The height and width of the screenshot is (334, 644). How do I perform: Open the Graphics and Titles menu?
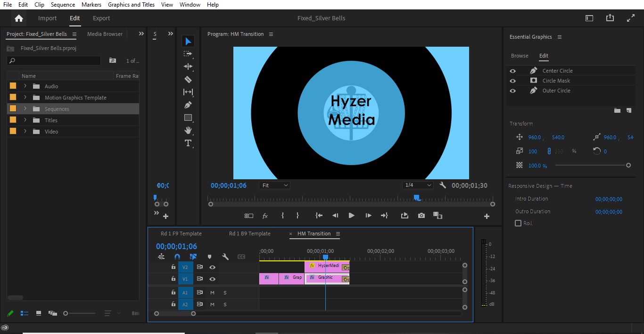pyautogui.click(x=131, y=5)
